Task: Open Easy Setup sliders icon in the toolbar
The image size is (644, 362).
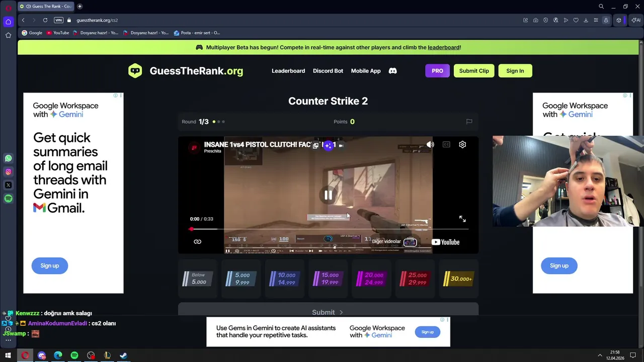Action: (596, 20)
